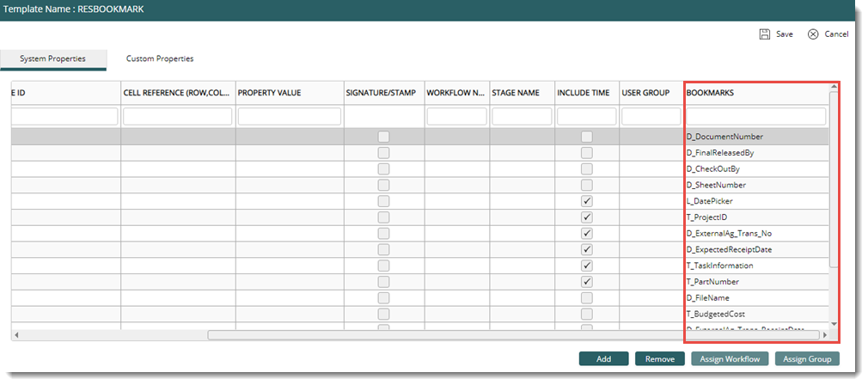868x385 pixels.
Task: Uncheck Include Time for T_TaskInformation row
Action: click(587, 266)
